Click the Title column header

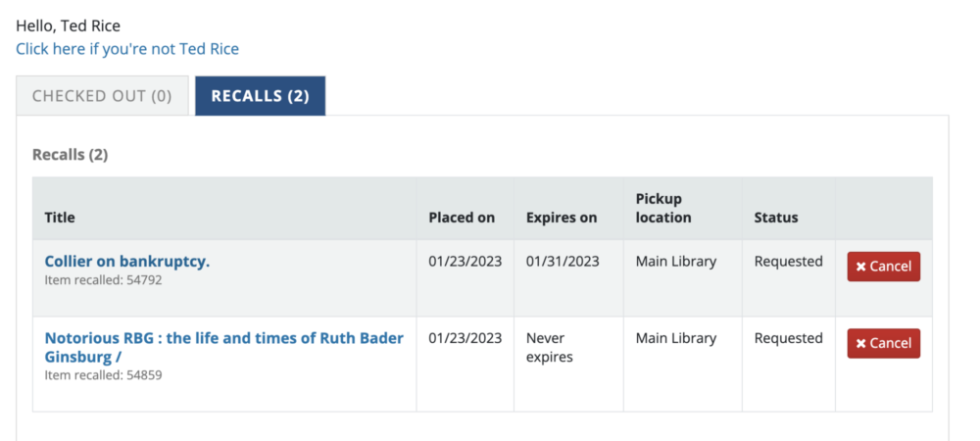click(60, 218)
